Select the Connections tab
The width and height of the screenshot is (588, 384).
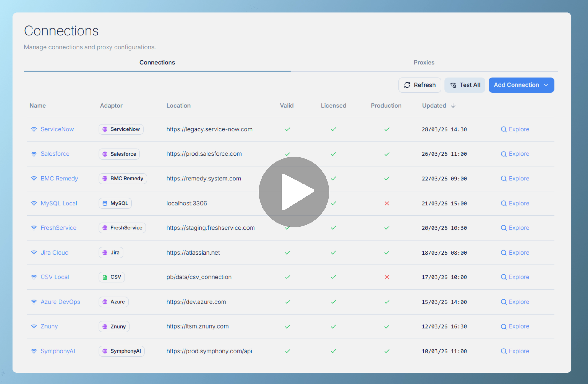[x=157, y=63]
